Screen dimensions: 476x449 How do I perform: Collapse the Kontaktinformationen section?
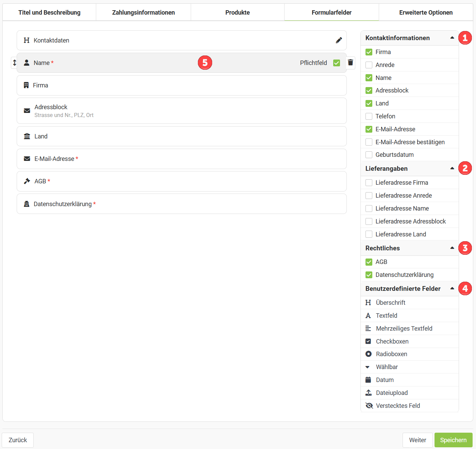452,38
